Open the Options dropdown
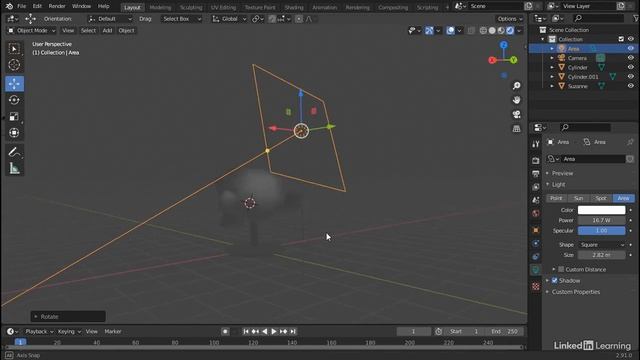This screenshot has height=360, width=640. pyautogui.click(x=510, y=19)
